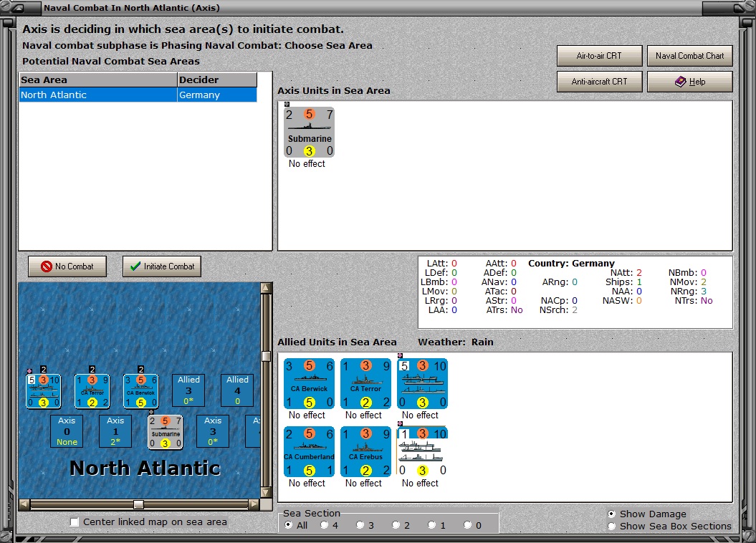
Task: Click the Allied 4 sea box on map
Action: point(237,390)
